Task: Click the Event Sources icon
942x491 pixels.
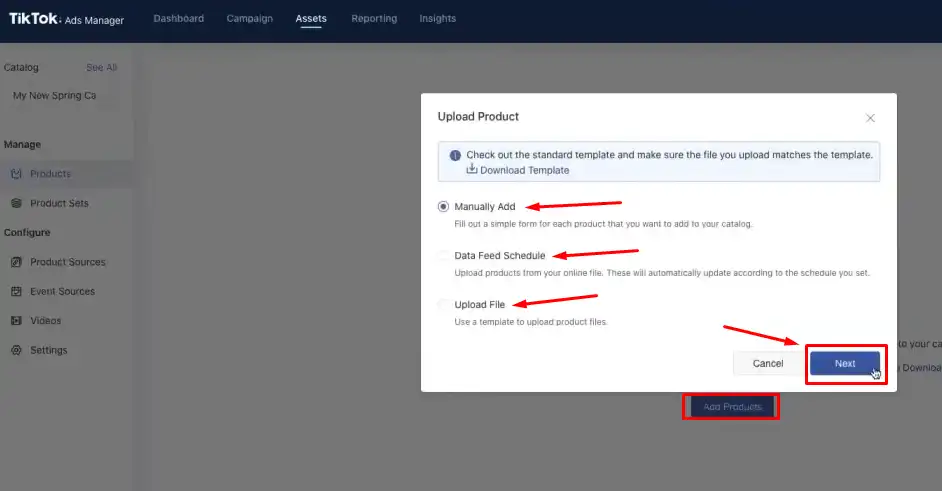Action: 16,291
